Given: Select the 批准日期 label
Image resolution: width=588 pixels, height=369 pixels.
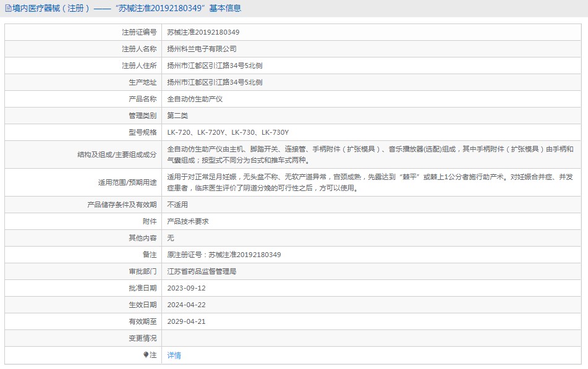Looking at the screenshot, I should (142, 288).
